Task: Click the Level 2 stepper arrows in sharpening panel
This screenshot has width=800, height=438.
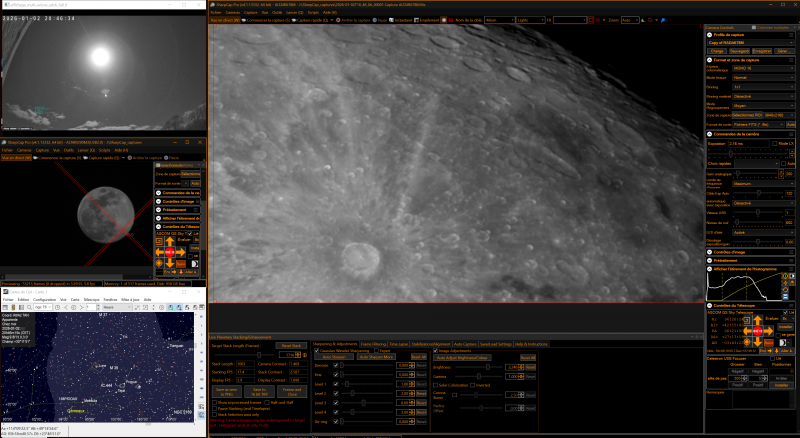Action: click(412, 394)
